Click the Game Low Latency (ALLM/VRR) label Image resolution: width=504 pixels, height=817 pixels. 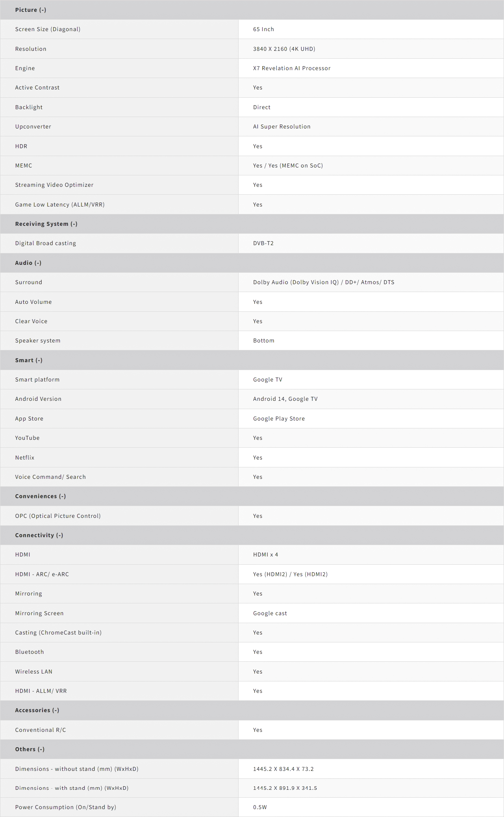click(x=60, y=205)
